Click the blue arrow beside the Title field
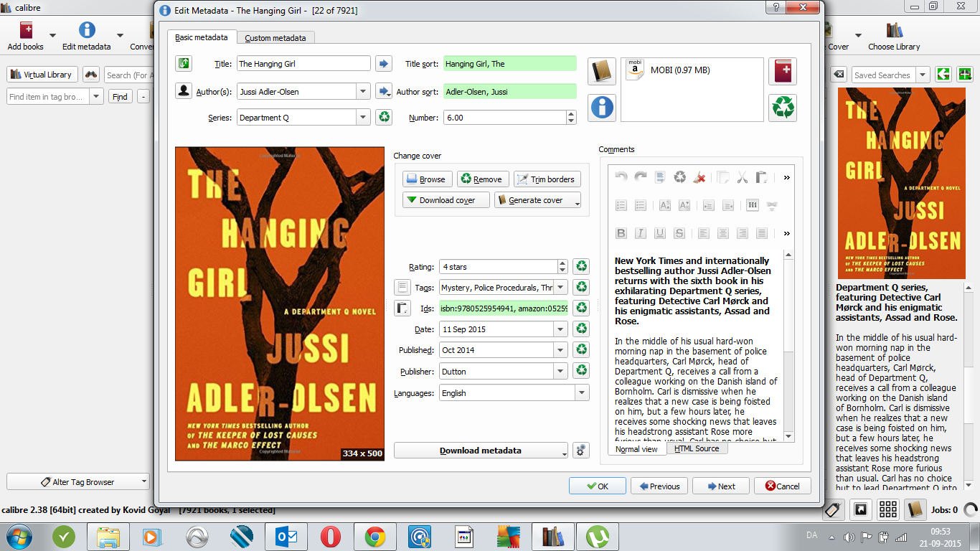 (384, 64)
